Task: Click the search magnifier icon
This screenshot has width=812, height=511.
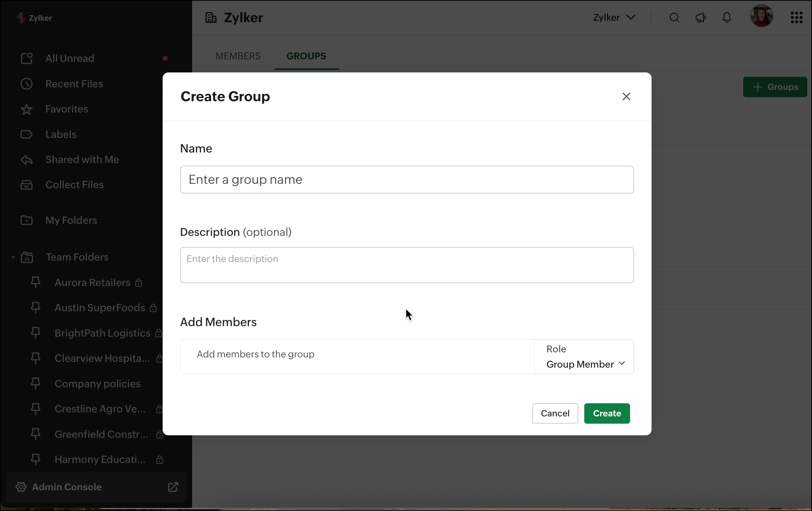Action: [x=674, y=17]
